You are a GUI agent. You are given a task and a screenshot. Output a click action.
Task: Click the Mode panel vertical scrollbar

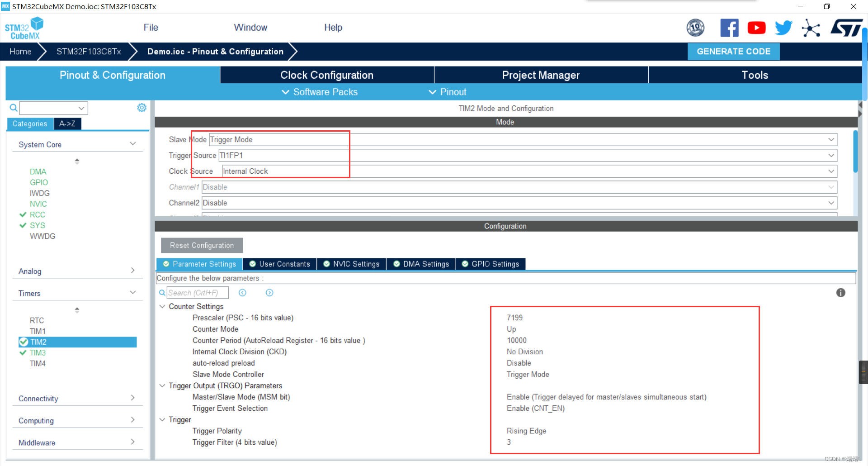tap(855, 152)
